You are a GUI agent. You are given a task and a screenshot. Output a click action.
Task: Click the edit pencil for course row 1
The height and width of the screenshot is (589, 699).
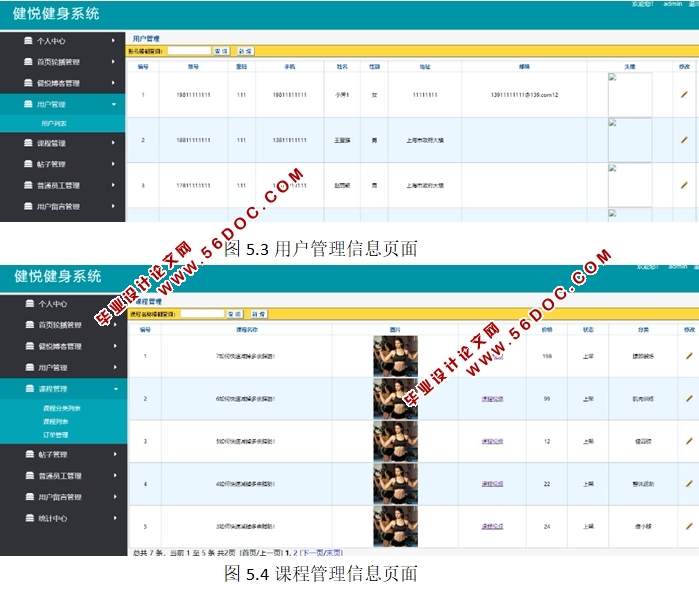(689, 356)
